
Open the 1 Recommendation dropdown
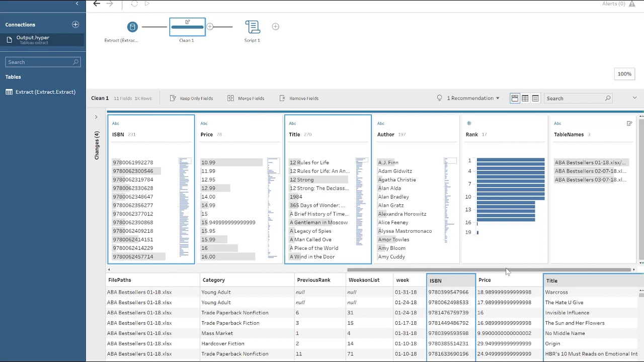point(473,98)
